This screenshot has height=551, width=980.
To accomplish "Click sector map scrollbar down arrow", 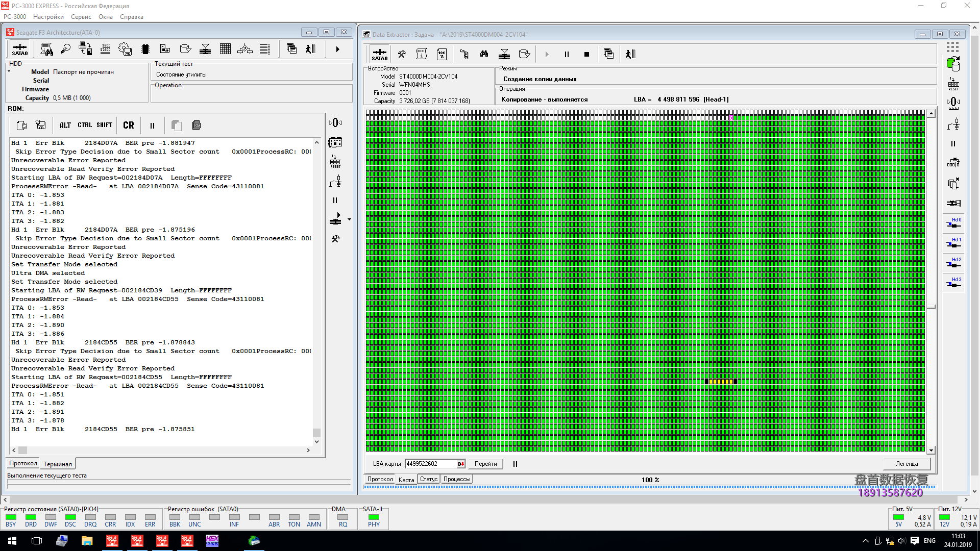I will (x=931, y=450).
